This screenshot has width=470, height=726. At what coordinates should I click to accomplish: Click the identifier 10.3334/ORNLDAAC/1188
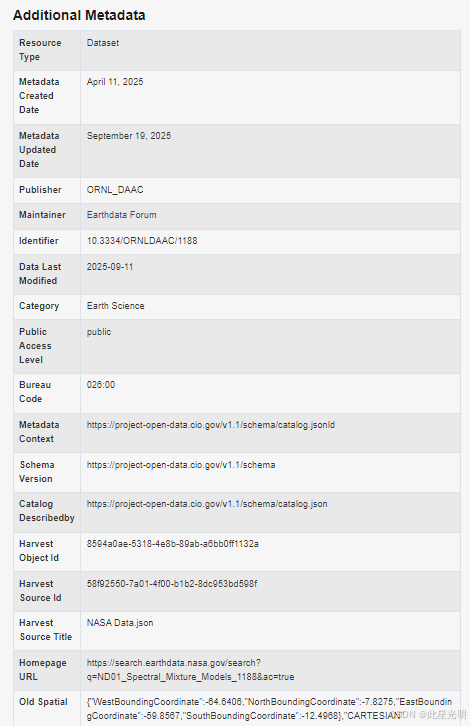[142, 241]
